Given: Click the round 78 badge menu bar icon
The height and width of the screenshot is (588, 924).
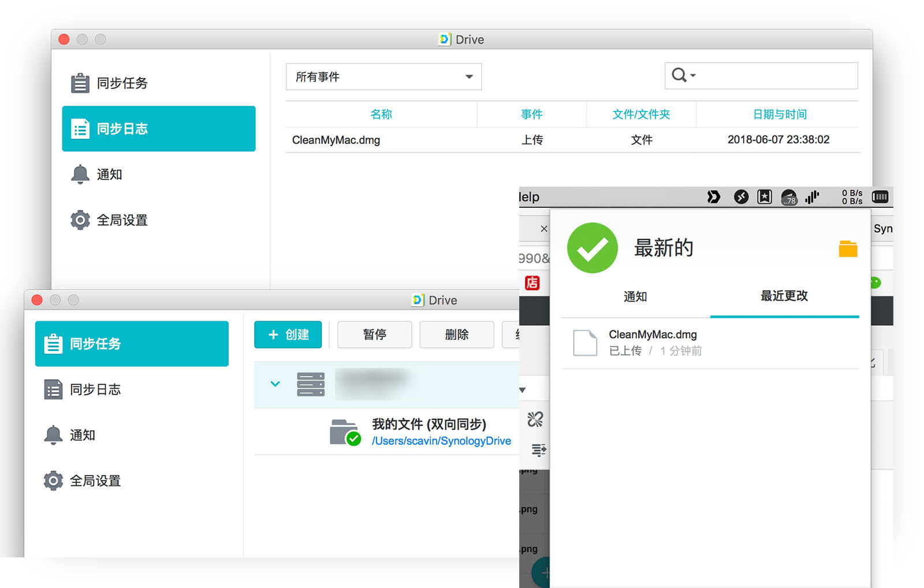Looking at the screenshot, I should [789, 198].
